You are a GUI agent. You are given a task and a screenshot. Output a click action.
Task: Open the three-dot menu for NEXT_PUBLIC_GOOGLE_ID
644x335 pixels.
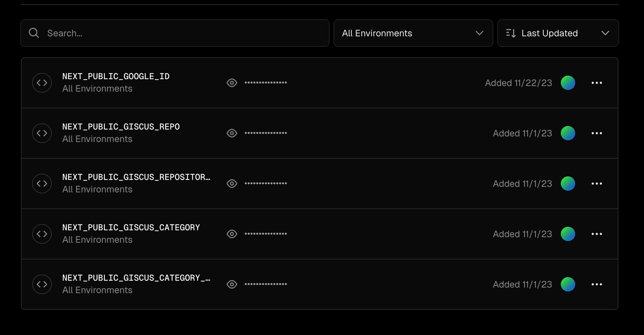(597, 83)
